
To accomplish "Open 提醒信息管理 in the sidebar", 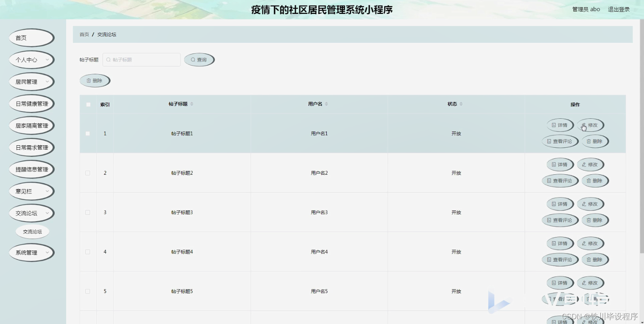I will pos(31,169).
